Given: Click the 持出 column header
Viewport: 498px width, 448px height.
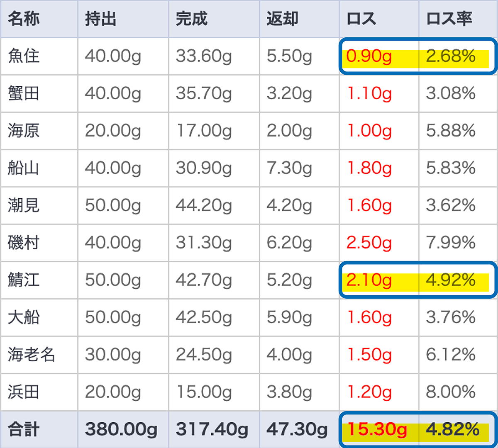Looking at the screenshot, I should pyautogui.click(x=100, y=19).
